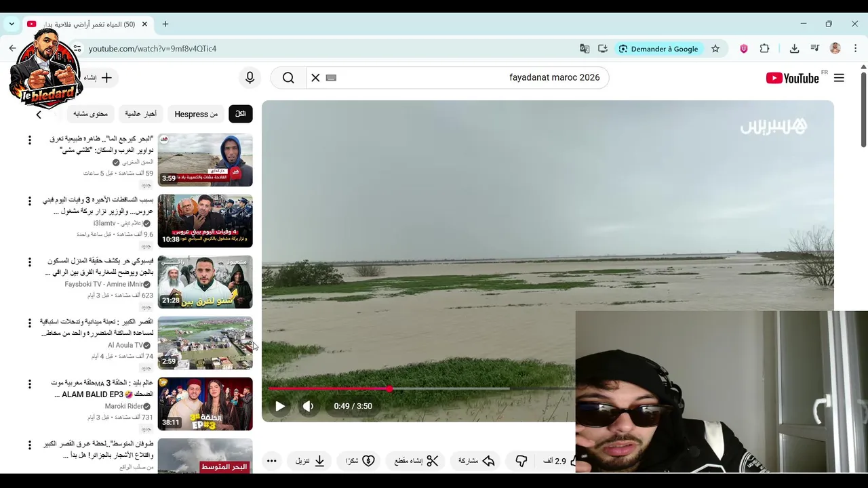
Task: Open the YouTube hamburger guide menu
Action: [x=839, y=78]
